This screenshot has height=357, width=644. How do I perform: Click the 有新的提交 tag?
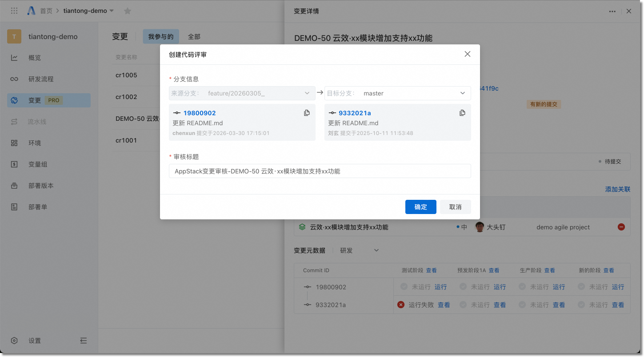pos(544,104)
